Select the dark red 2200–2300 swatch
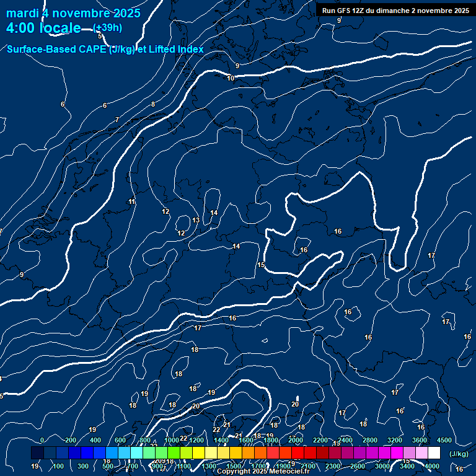The image size is (476, 476). click(x=322, y=452)
